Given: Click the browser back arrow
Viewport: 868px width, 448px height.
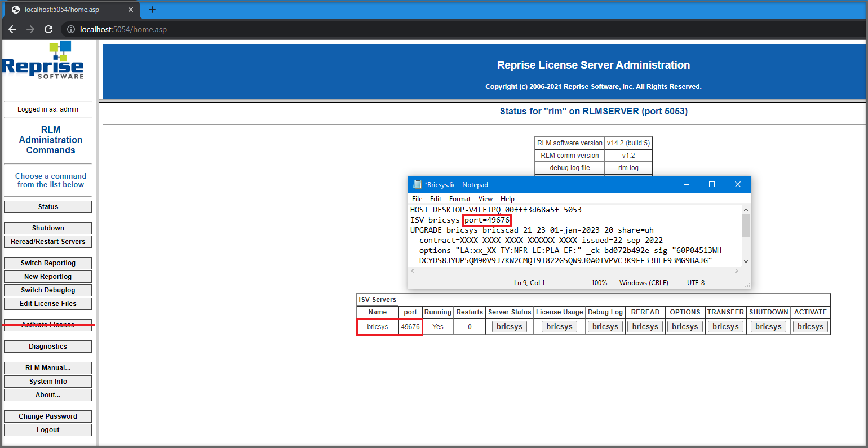Looking at the screenshot, I should [12, 29].
